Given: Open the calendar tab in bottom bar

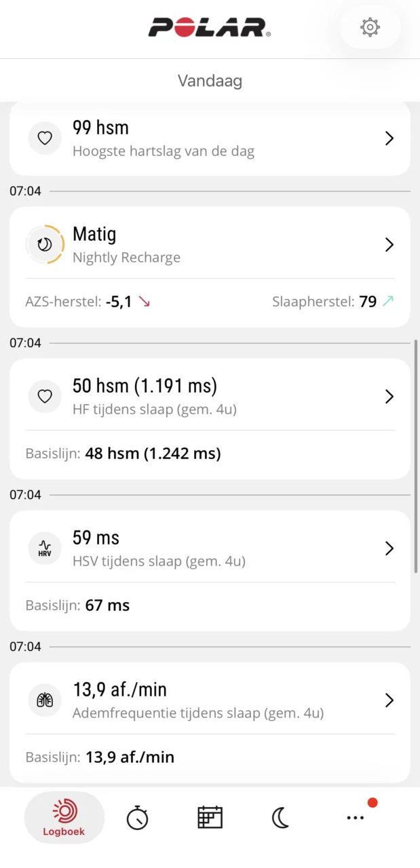Looking at the screenshot, I should [210, 817].
